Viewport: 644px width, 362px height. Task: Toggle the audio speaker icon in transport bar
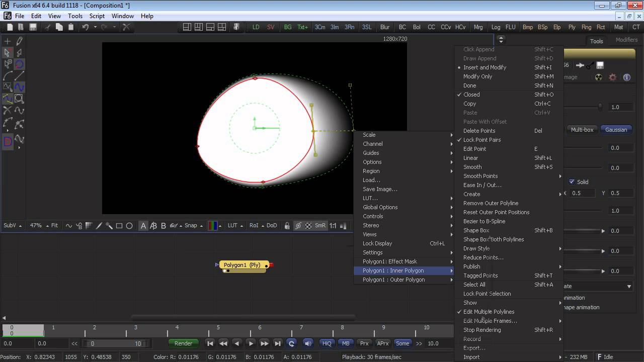tap(308, 343)
